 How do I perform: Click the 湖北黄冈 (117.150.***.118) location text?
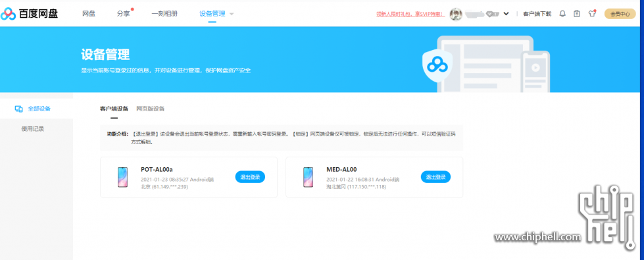click(356, 187)
